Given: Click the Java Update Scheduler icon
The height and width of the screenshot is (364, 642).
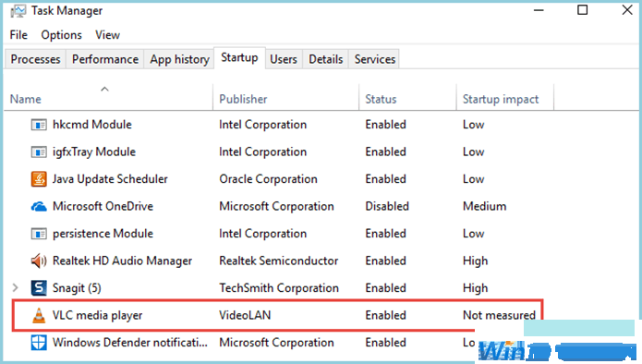Looking at the screenshot, I should [39, 179].
